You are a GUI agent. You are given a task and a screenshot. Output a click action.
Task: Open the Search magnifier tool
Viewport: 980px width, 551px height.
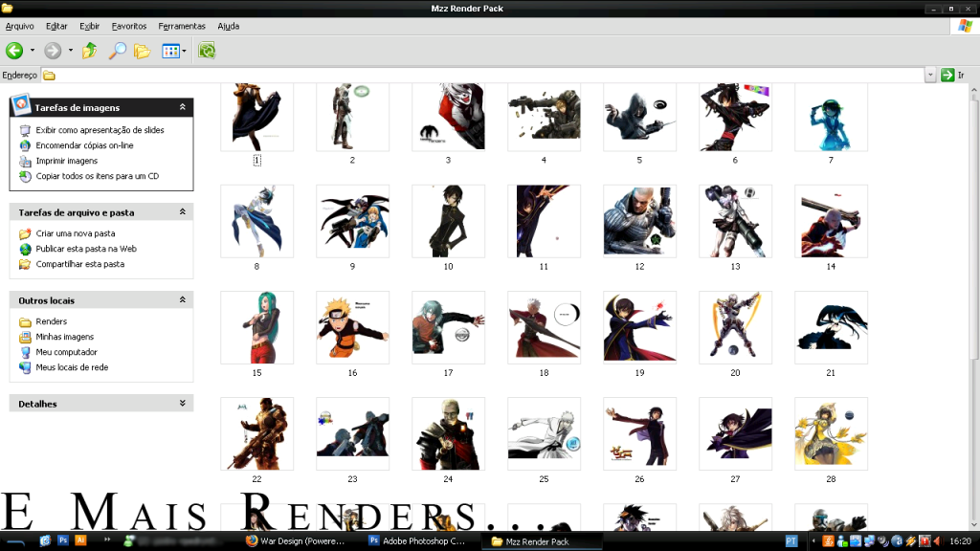click(x=117, y=51)
